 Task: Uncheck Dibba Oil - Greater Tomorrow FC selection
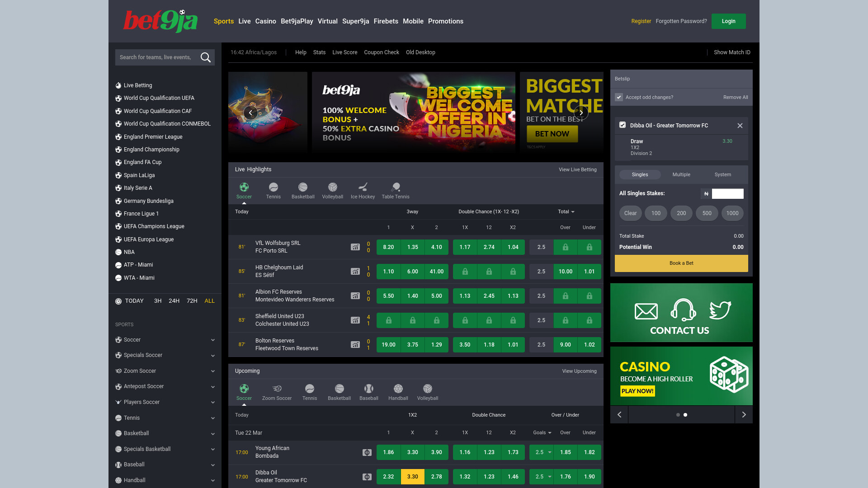point(623,125)
